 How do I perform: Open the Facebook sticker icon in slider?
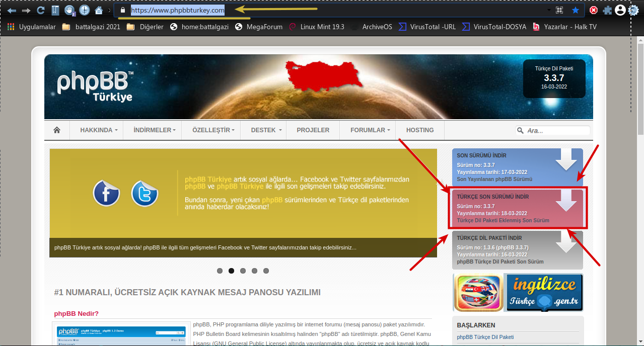[x=106, y=193]
